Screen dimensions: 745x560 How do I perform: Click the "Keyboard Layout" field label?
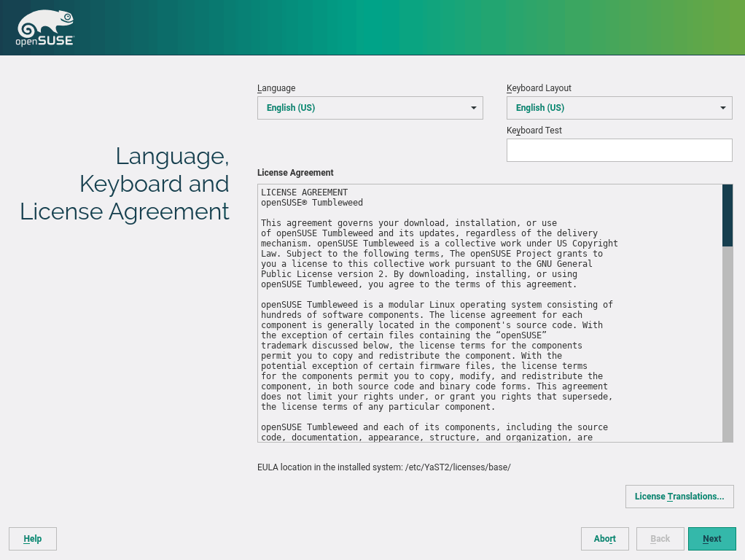(x=539, y=88)
